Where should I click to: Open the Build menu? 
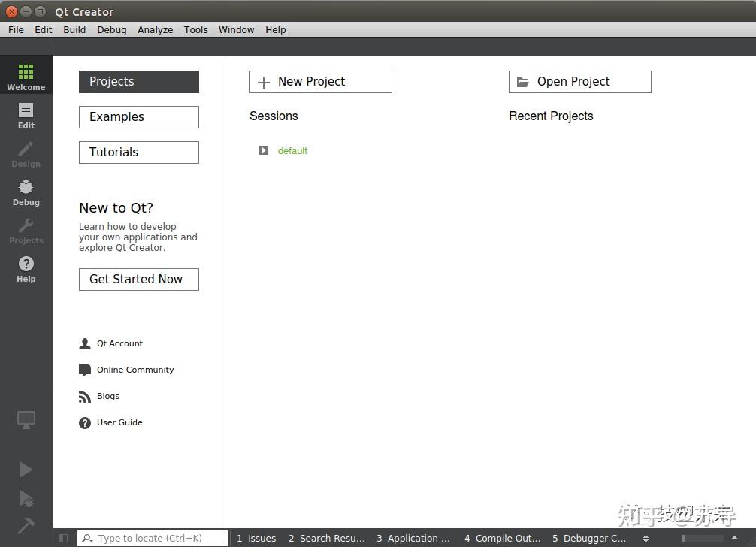click(74, 30)
